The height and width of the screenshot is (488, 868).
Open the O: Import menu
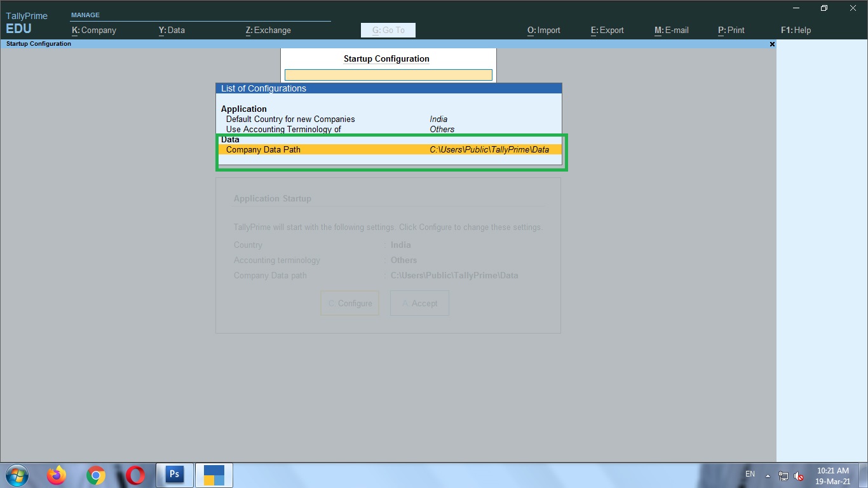click(x=544, y=30)
